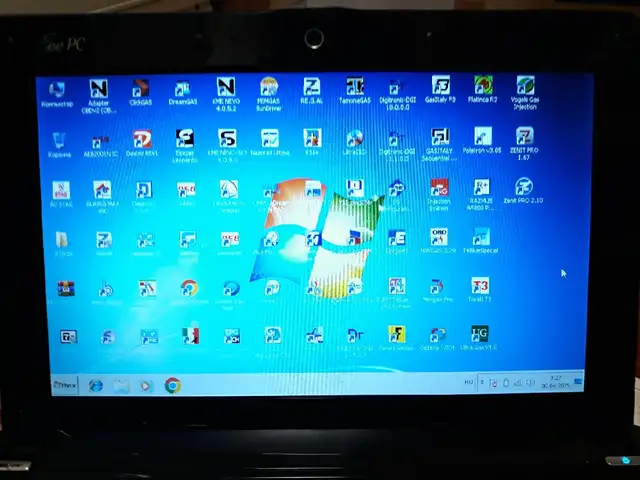Image resolution: width=640 pixels, height=480 pixels.
Task: Launch Vogels Gas Injection shortcut
Action: click(x=525, y=93)
